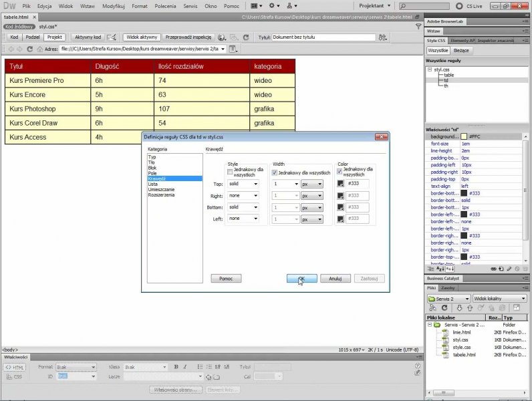
Task: Click the OK button in the dialog
Action: (301, 278)
